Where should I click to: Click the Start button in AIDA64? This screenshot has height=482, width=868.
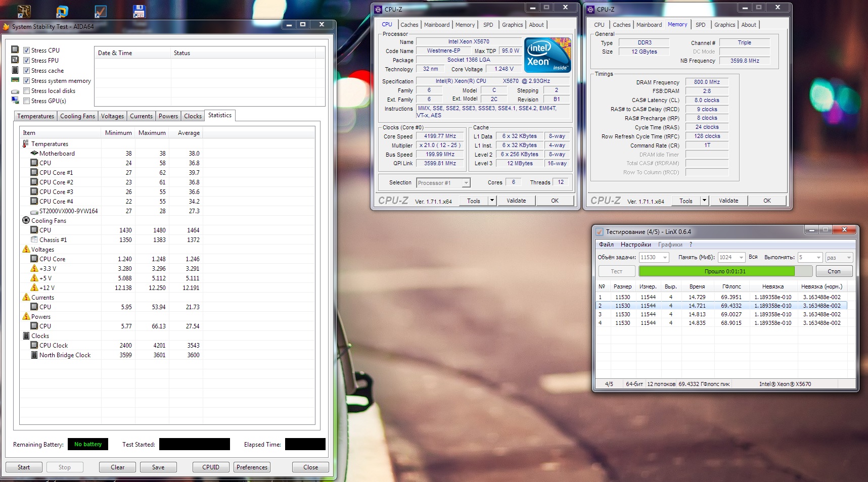24,467
